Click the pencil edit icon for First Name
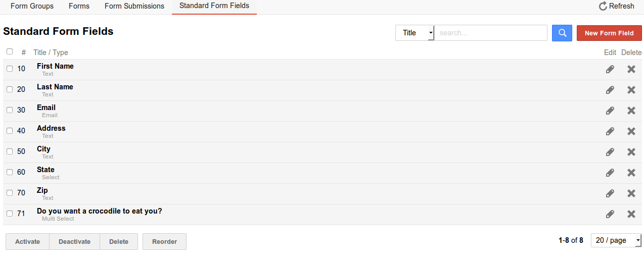Screen dimensions: 644x261 pos(610,69)
